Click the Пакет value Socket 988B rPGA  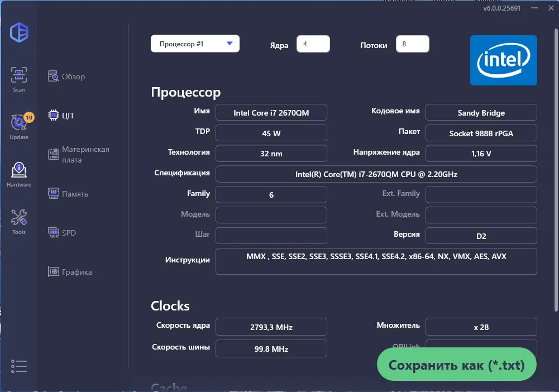point(481,133)
